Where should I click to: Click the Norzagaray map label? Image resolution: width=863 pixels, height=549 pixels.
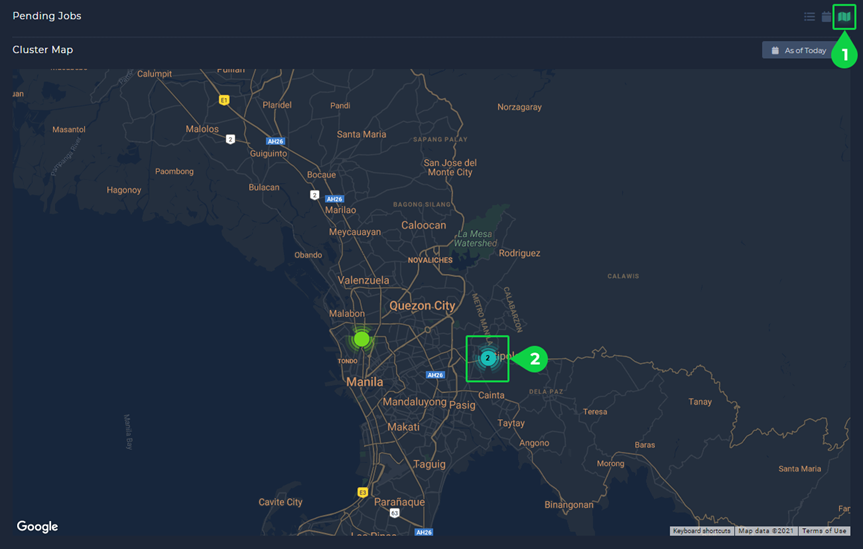click(x=519, y=107)
